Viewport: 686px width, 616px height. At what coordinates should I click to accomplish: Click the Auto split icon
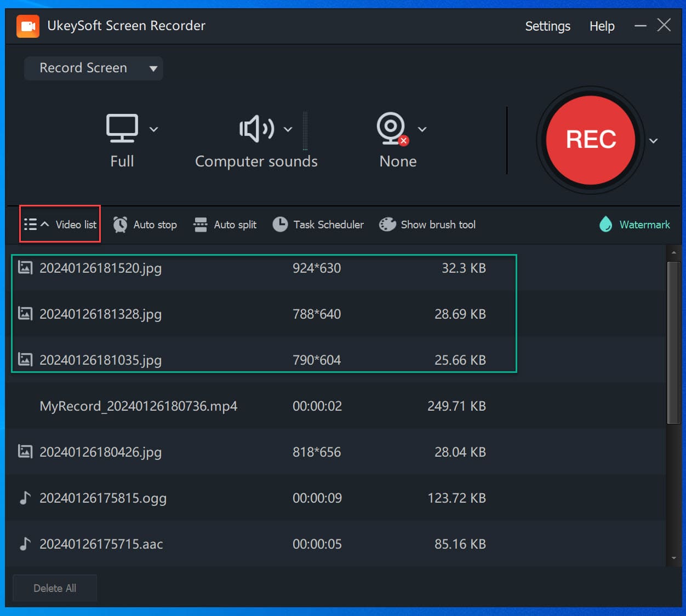[x=201, y=224]
